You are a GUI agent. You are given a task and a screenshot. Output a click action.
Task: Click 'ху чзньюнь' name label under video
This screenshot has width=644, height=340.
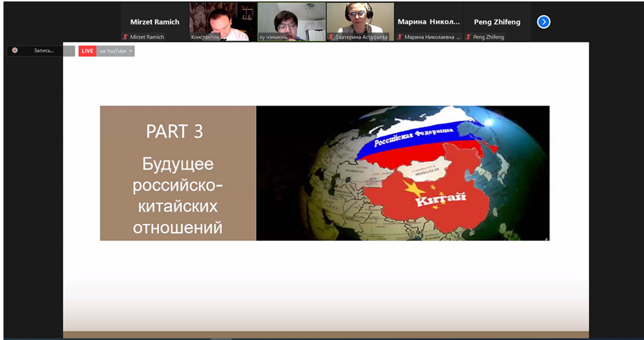click(274, 37)
